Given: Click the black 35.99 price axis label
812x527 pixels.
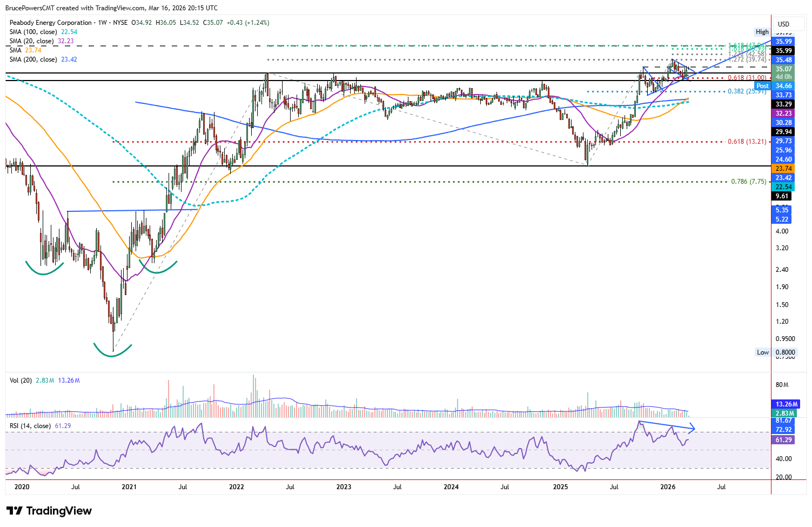Looking at the screenshot, I should tap(783, 51).
